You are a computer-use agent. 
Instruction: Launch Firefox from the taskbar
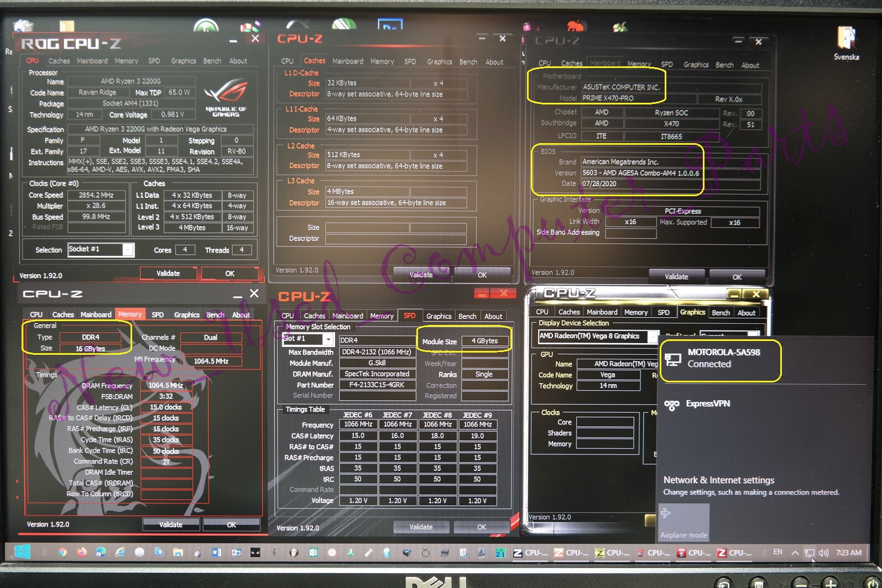pyautogui.click(x=81, y=552)
